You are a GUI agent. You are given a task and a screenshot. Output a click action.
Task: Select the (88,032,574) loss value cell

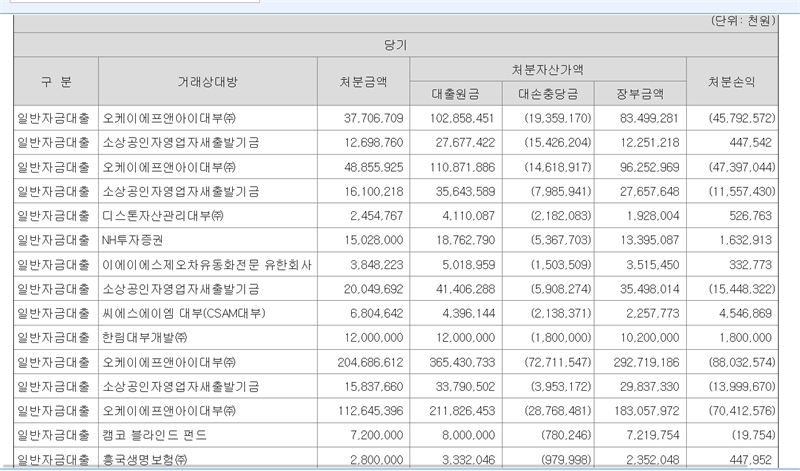coord(735,362)
